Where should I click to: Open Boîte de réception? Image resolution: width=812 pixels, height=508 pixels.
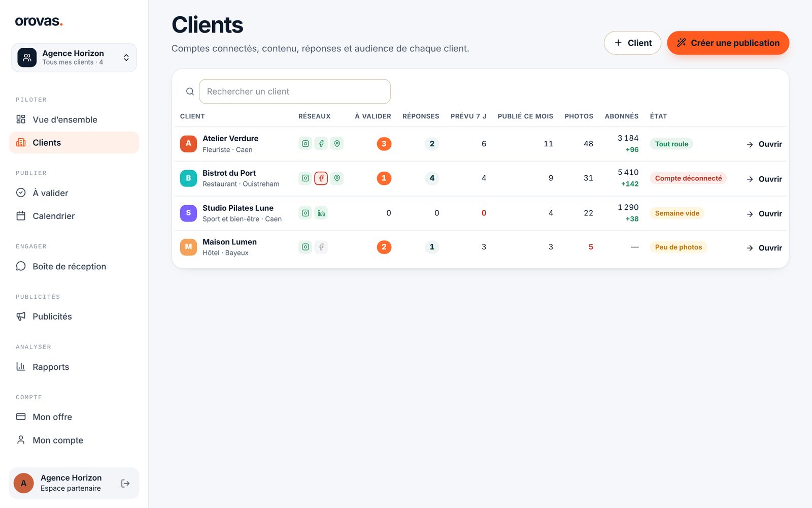(74, 266)
